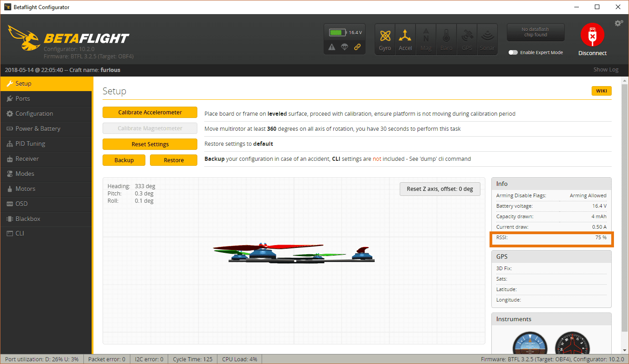Click the Capacity drawn 4 mAh value
Image resolution: width=629 pixels, height=364 pixels.
pos(599,216)
